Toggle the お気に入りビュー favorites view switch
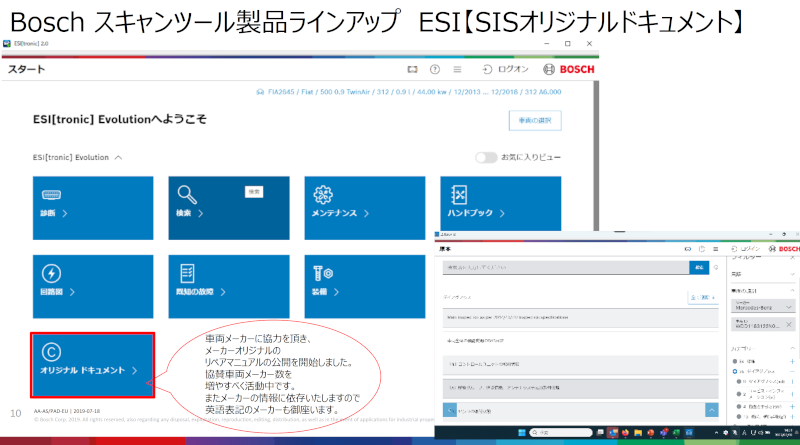 [486, 158]
